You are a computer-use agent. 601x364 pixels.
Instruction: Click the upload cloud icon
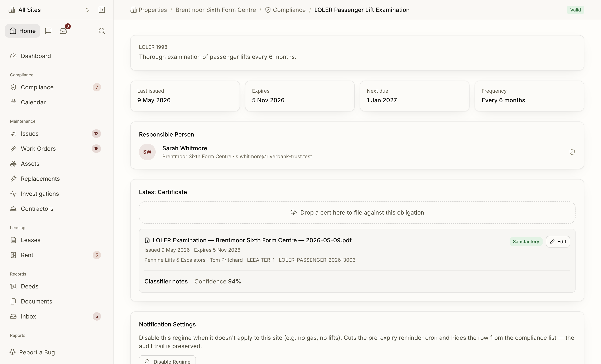pyautogui.click(x=294, y=212)
